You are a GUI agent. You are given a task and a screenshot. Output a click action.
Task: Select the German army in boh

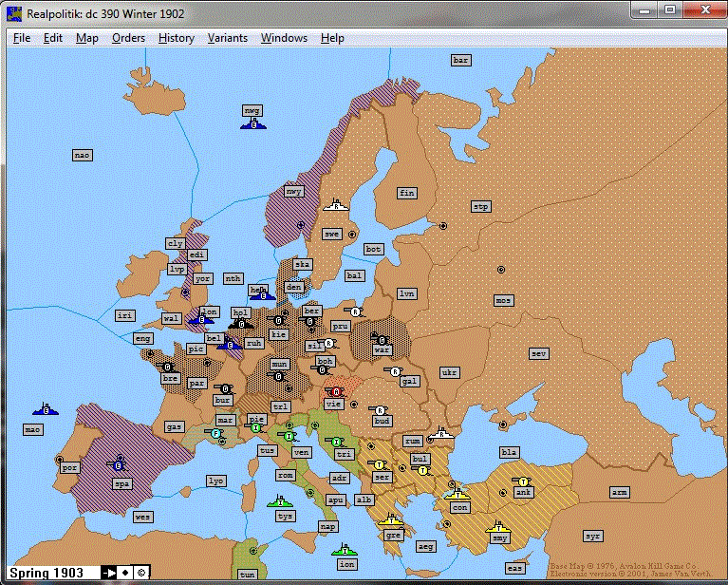[x=323, y=369]
